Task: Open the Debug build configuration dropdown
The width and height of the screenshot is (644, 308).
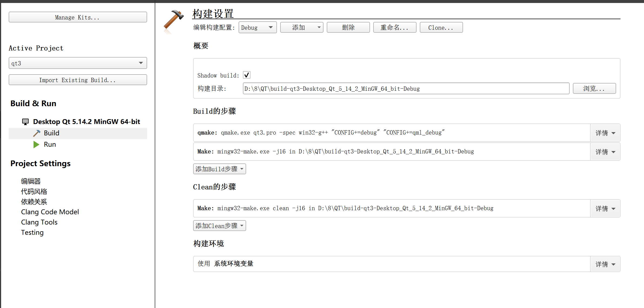Action: [257, 28]
